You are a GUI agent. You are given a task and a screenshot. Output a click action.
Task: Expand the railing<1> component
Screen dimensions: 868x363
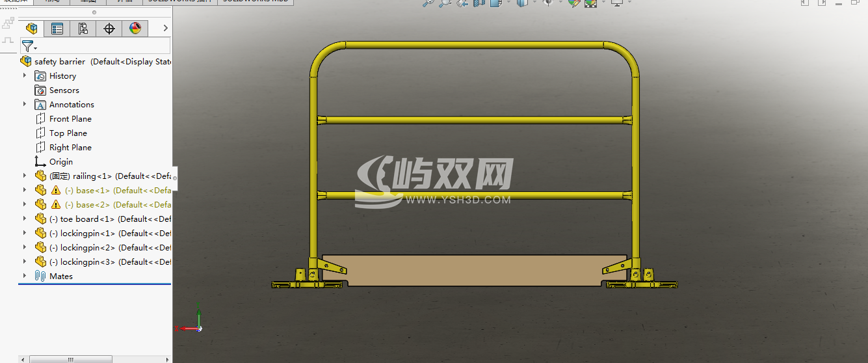(25, 176)
